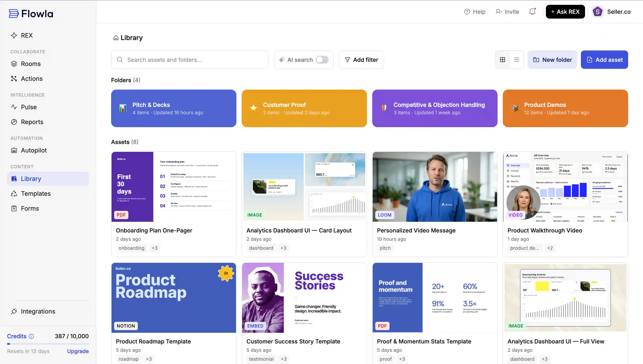This screenshot has height=364, width=643.
Task: Click the Credits info icon
Action: tap(31, 336)
